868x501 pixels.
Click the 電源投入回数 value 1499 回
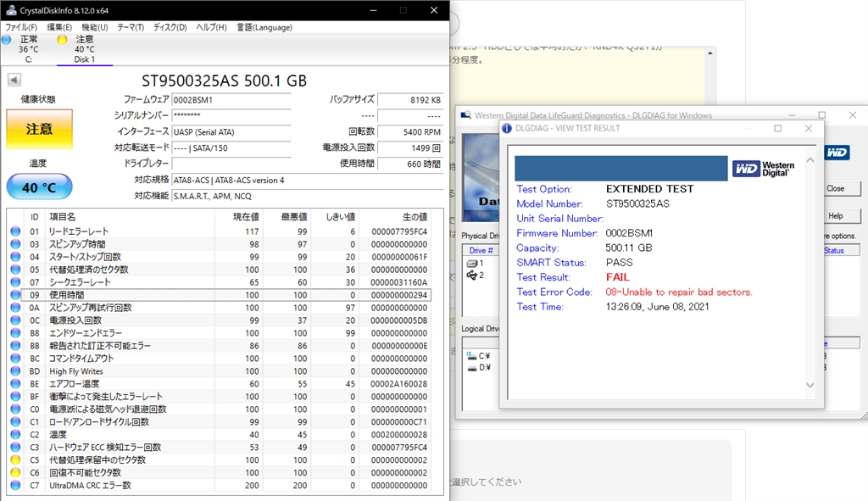tap(410, 148)
